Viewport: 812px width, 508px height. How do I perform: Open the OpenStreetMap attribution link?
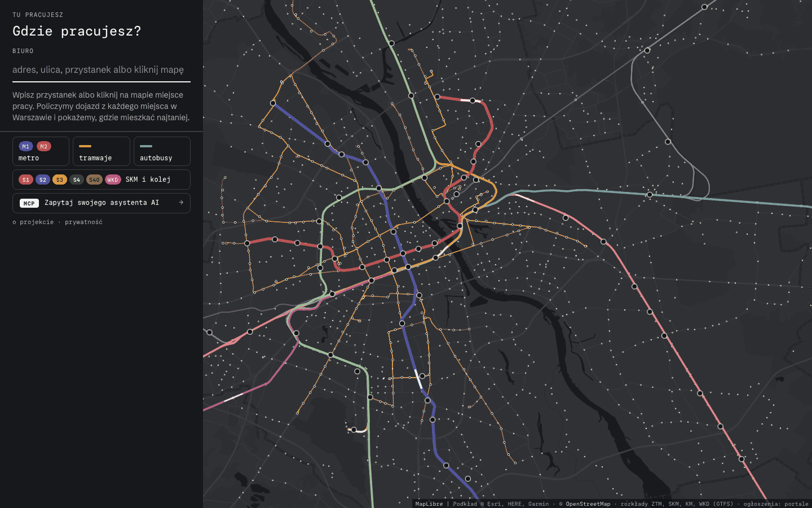(x=588, y=503)
